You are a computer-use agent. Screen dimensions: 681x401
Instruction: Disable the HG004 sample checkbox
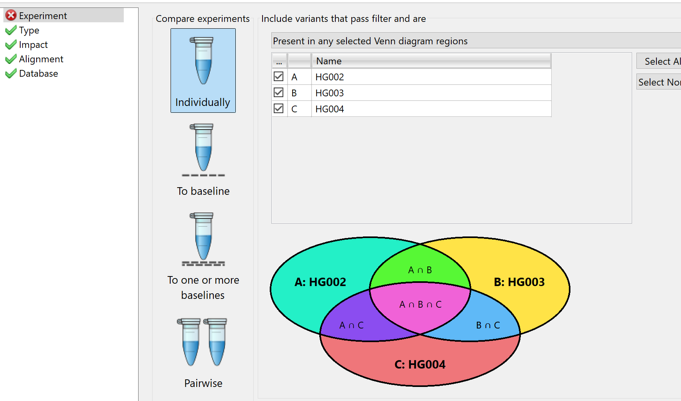pos(278,108)
